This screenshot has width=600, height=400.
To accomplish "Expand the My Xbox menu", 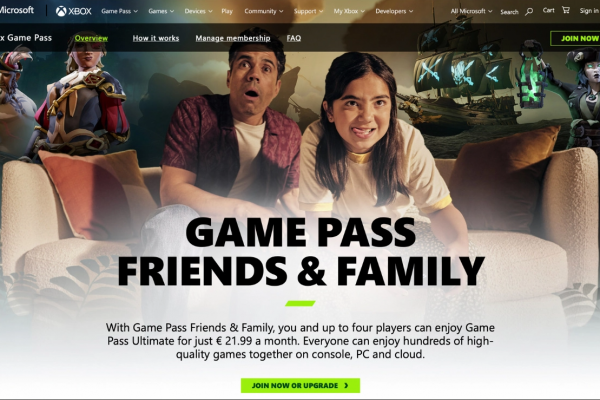I will click(349, 11).
